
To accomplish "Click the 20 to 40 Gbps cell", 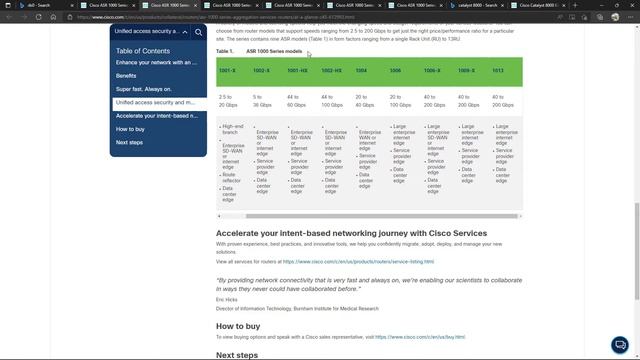I will 365,101.
